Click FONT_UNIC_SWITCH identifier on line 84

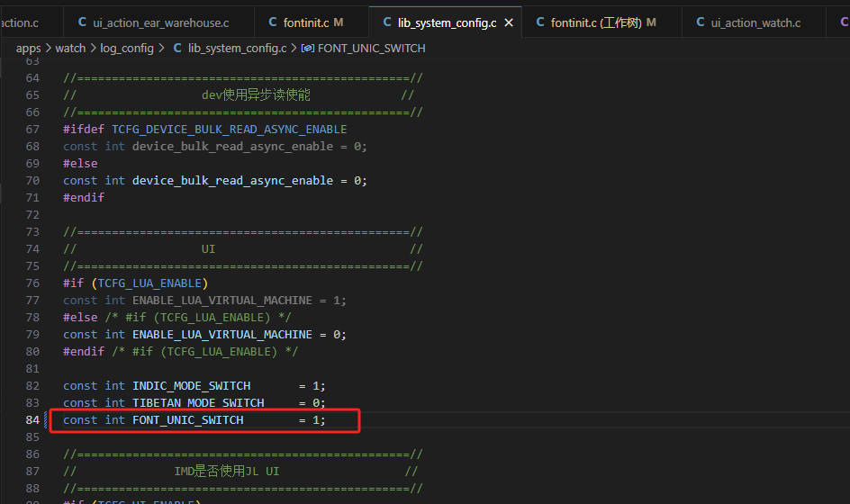point(188,420)
